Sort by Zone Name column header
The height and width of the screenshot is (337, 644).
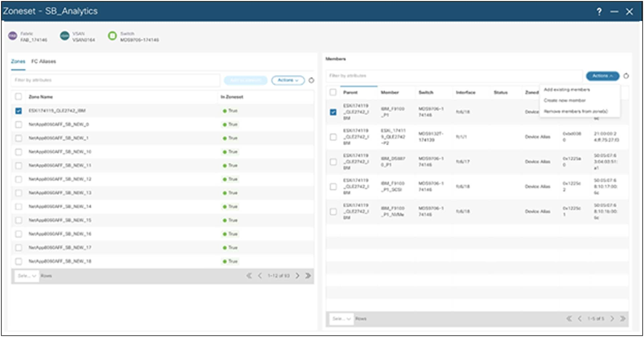[x=41, y=97]
